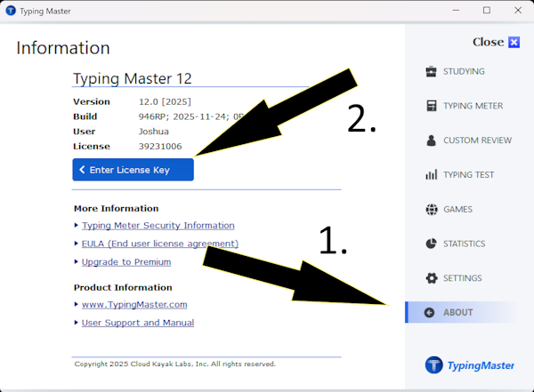Maximize the Typing Master window

point(487,10)
